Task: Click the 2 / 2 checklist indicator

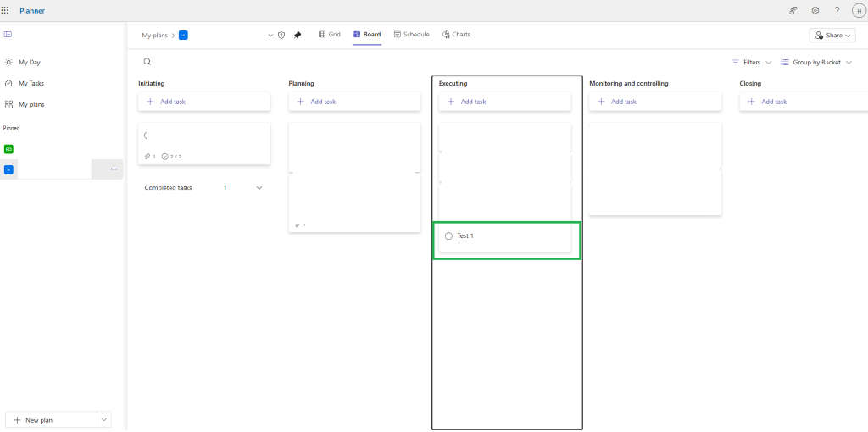Action: pyautogui.click(x=171, y=157)
